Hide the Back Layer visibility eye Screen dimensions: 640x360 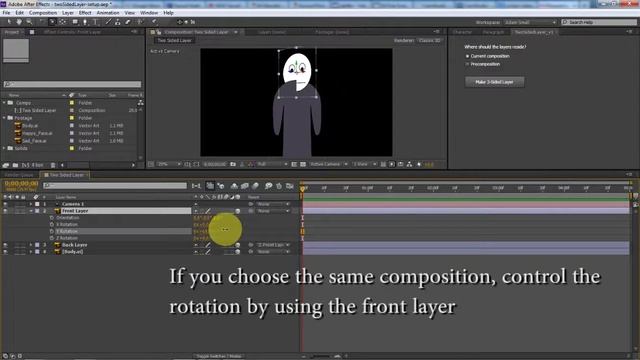(5, 245)
